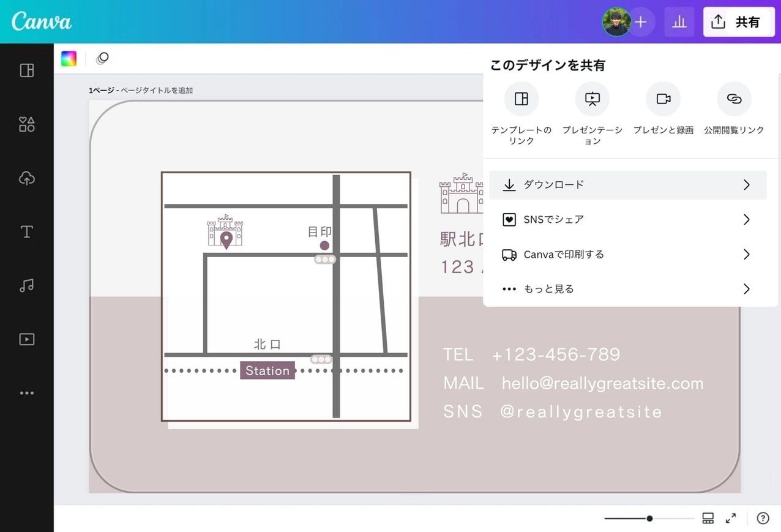Enter presentation fullscreen via the expand icon

tap(731, 518)
